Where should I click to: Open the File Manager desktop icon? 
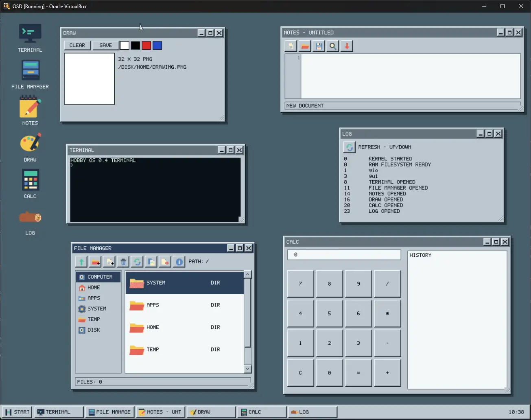pyautogui.click(x=30, y=74)
